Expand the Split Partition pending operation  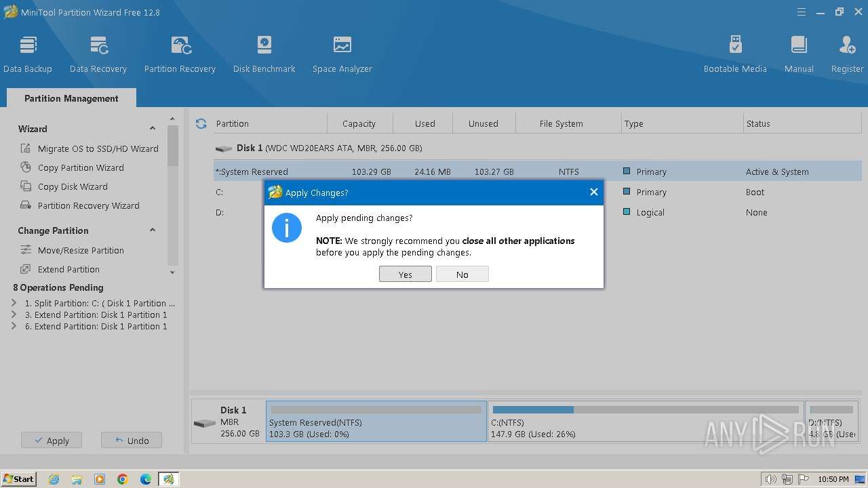14,303
